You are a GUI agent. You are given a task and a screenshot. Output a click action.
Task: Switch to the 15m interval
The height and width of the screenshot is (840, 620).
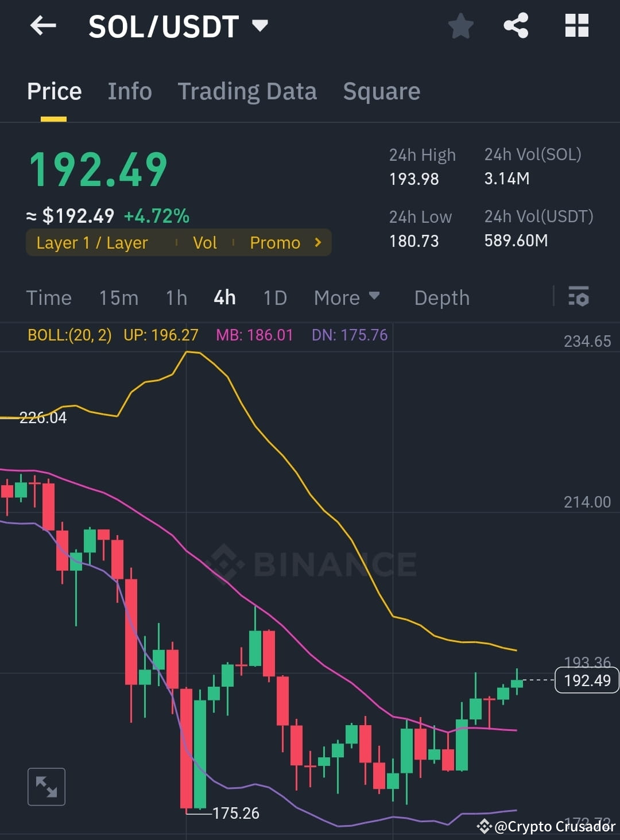click(x=118, y=297)
